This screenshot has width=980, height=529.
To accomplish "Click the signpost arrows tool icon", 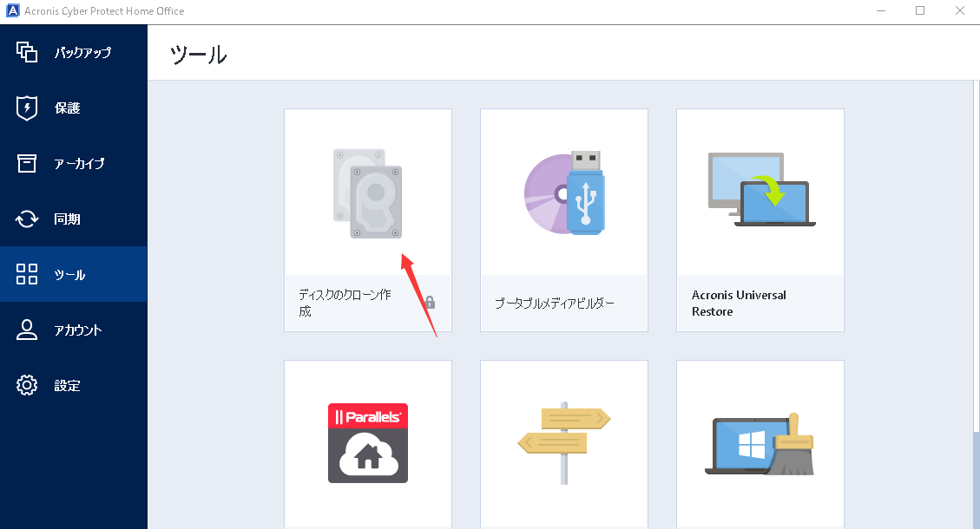I will pyautogui.click(x=563, y=443).
